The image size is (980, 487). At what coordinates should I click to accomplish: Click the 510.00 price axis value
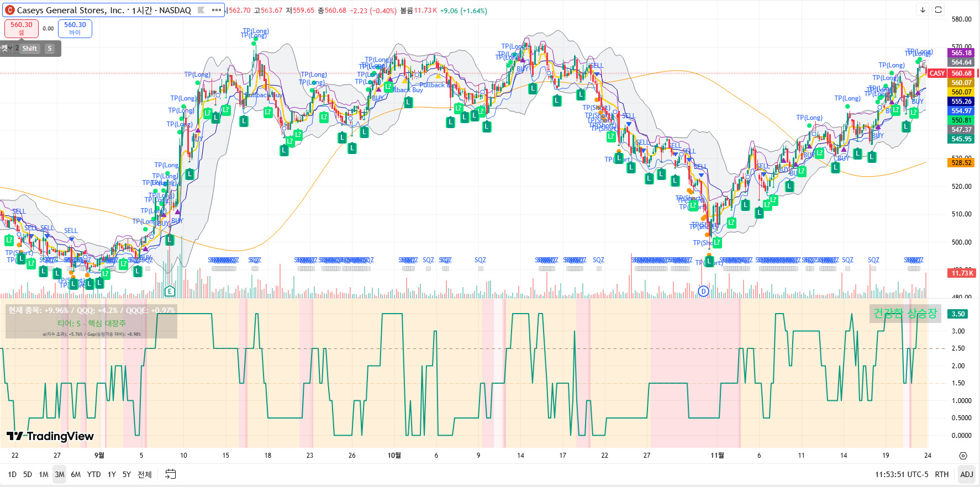[x=961, y=214]
